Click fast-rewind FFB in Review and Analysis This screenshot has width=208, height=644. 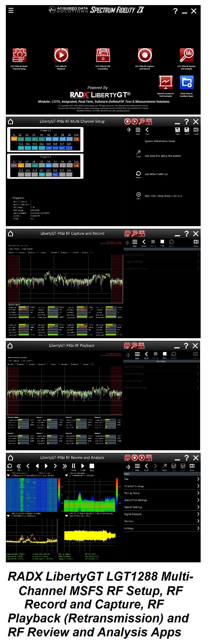point(19,467)
